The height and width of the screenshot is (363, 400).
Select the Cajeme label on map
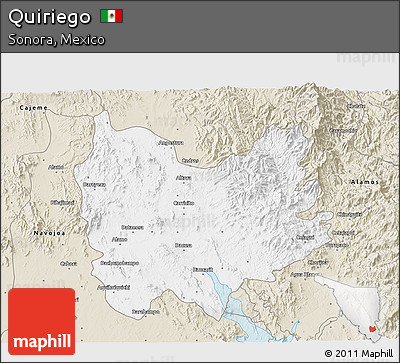point(33,108)
